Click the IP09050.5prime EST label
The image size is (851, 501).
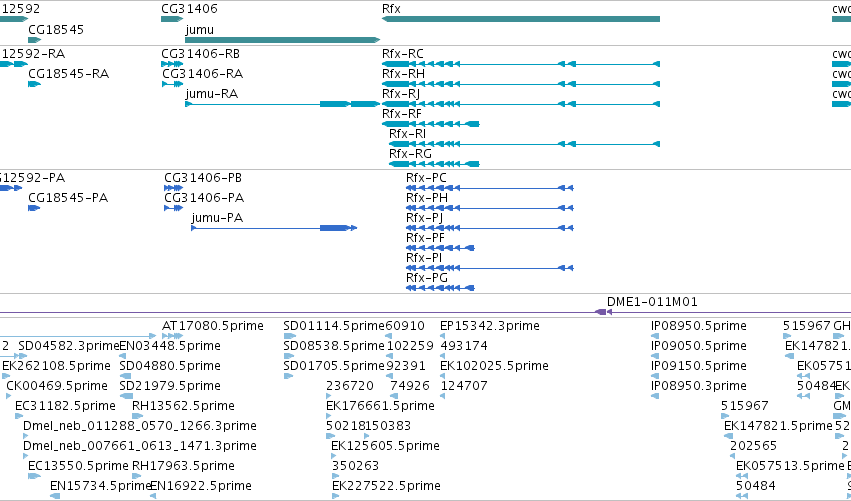(699, 346)
